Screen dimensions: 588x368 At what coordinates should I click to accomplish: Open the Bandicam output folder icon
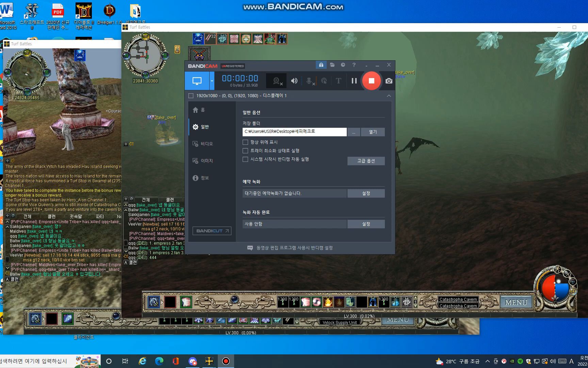332,65
